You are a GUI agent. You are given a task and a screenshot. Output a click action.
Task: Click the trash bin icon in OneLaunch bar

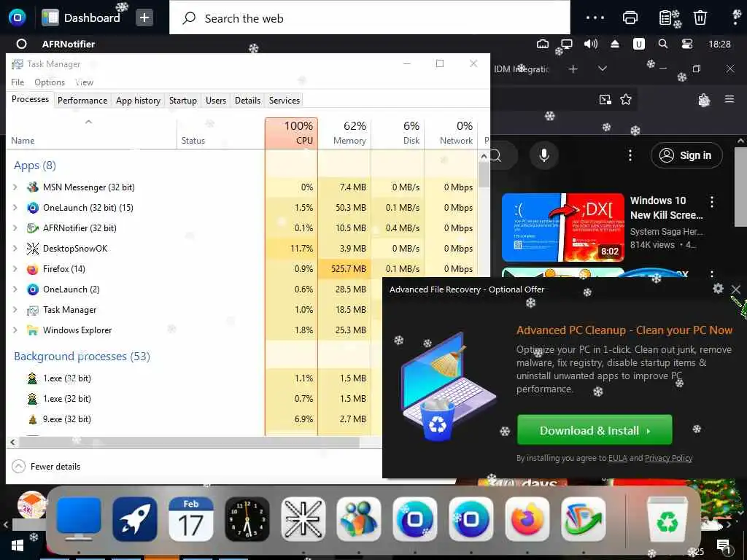700,17
